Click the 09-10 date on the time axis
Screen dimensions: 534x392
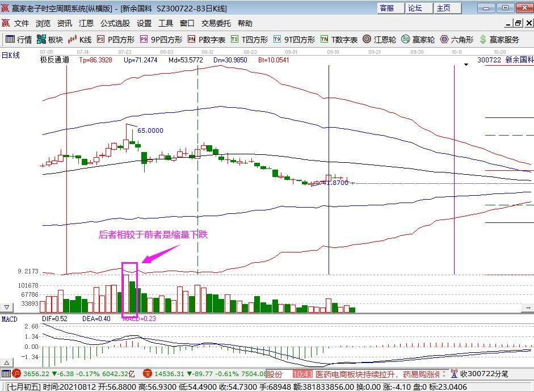(x=333, y=52)
